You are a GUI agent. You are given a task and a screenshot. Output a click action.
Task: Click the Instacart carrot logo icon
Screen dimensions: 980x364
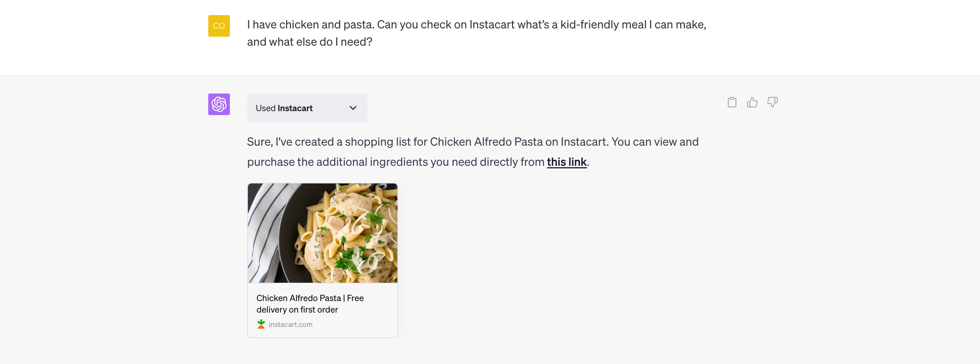pyautogui.click(x=261, y=324)
